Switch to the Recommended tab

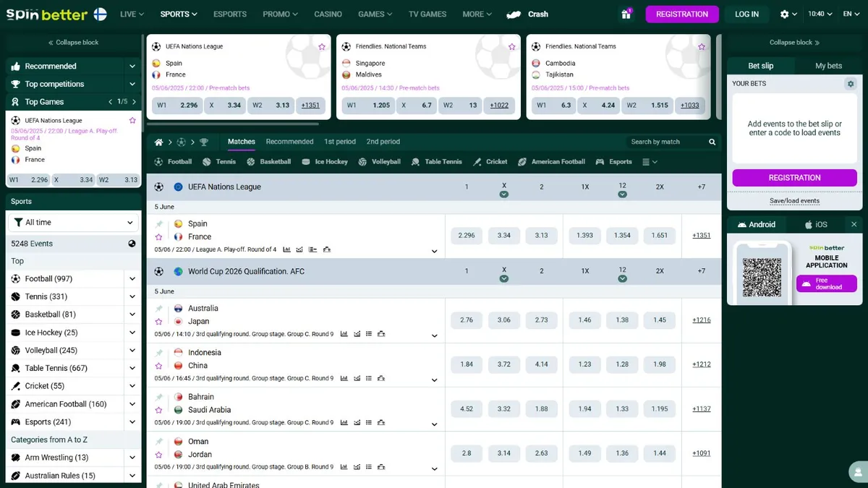(289, 141)
